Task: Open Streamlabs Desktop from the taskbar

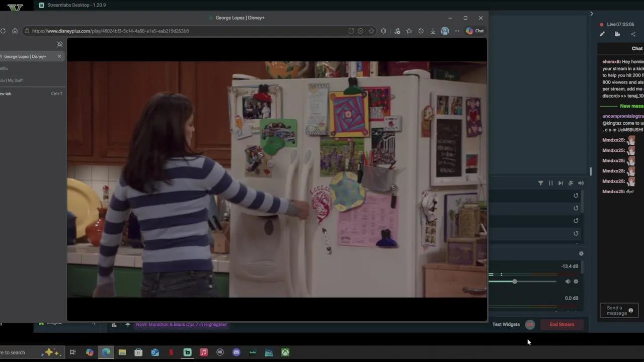Action: tap(188, 352)
